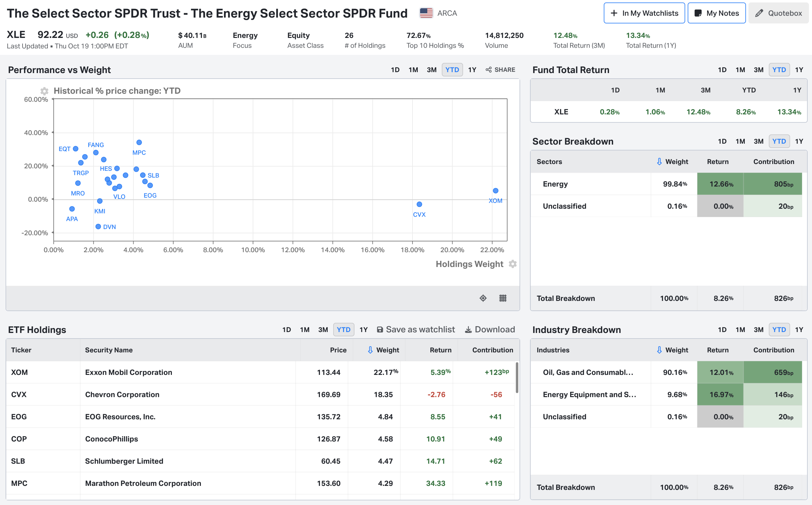Select the Oil, Gas and Consumabl... industry row

coord(666,372)
